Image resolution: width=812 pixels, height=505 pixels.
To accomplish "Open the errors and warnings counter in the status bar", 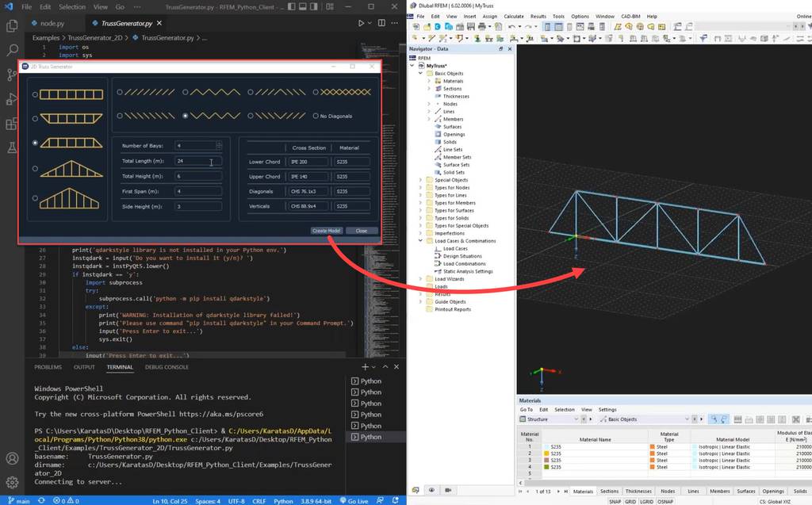I will tap(67, 501).
